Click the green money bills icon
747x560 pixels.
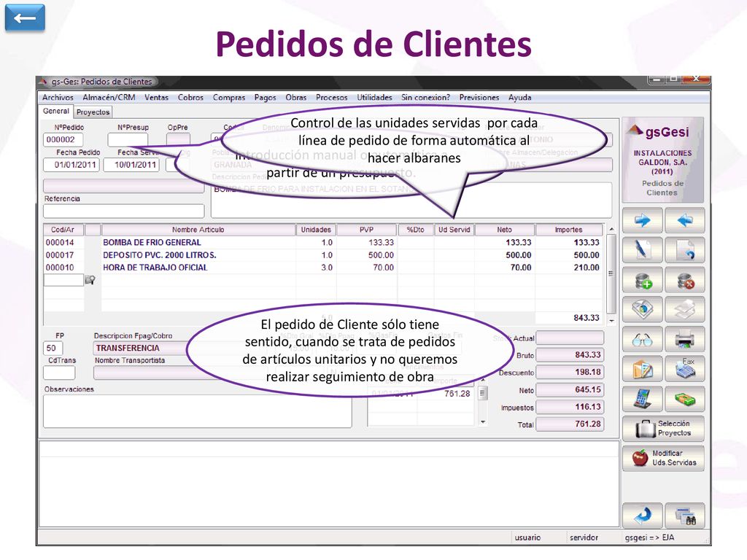click(x=684, y=399)
